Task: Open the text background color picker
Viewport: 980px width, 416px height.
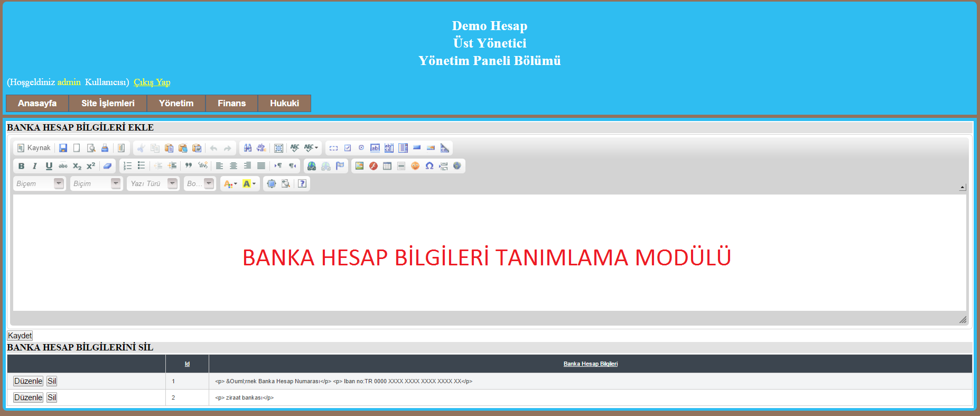Action: click(249, 183)
